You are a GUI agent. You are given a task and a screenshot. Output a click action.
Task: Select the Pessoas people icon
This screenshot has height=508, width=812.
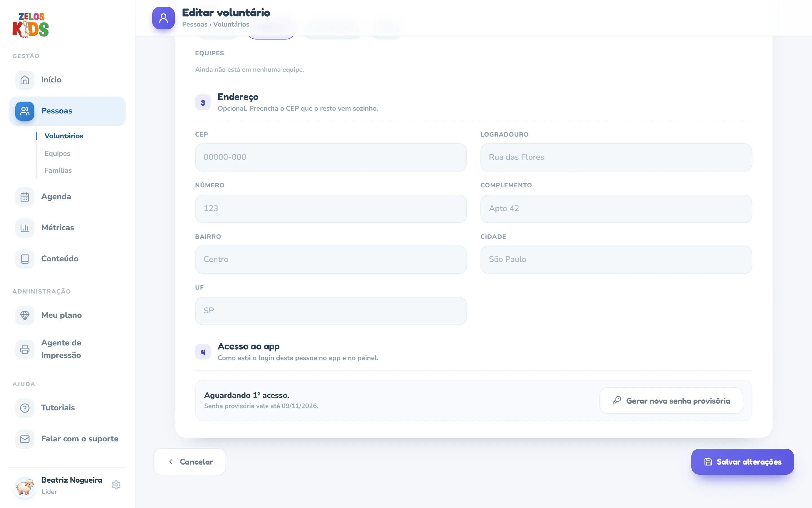coord(25,111)
